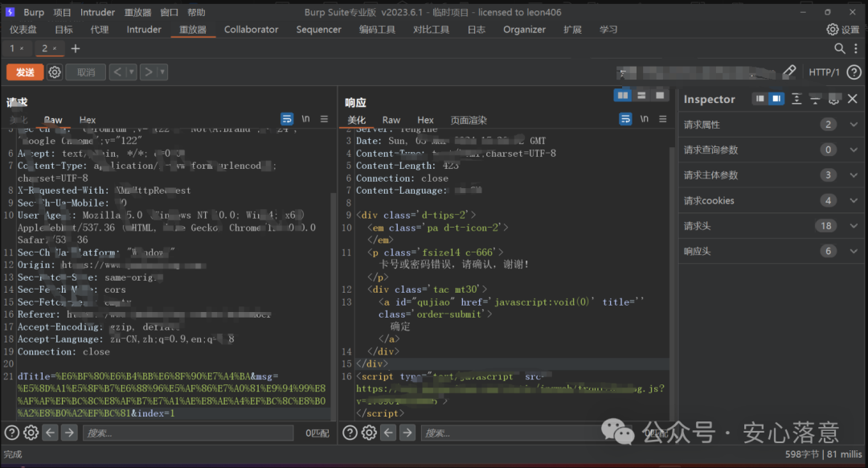Go to previous match in request search
This screenshot has width=868, height=468.
[x=51, y=433]
